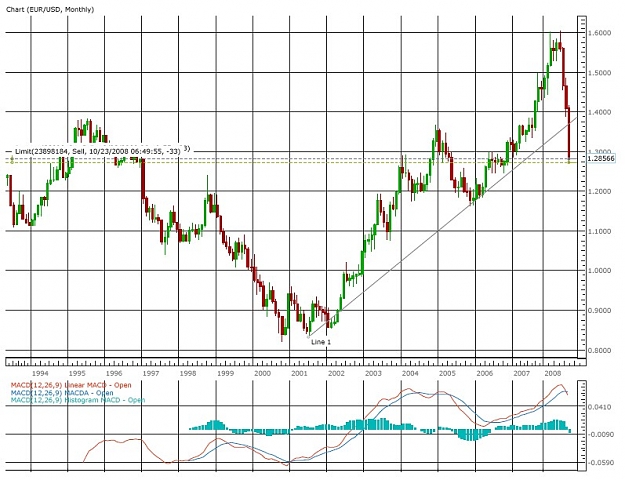Click the 1.2000 price level label
Viewport: 625px width, 480px height.
click(600, 192)
